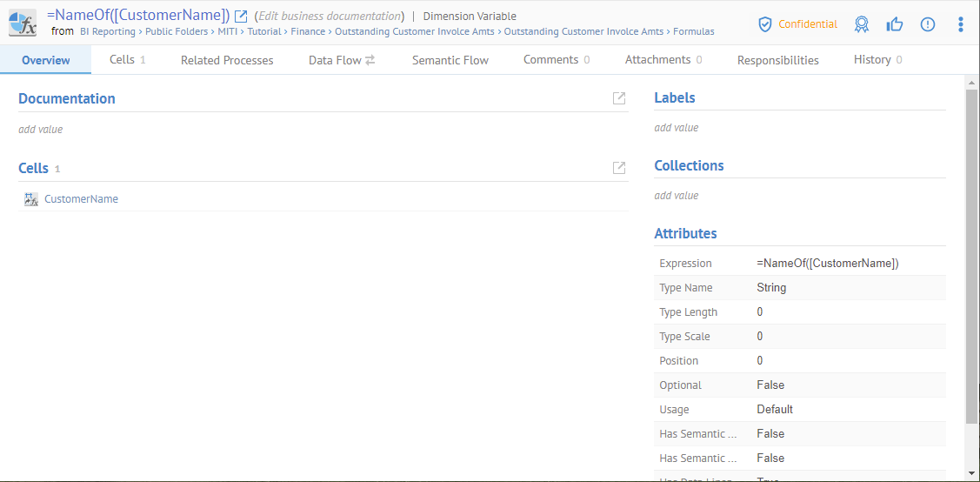Click the exclamation warning circle icon
This screenshot has width=980, height=482.
click(928, 24)
